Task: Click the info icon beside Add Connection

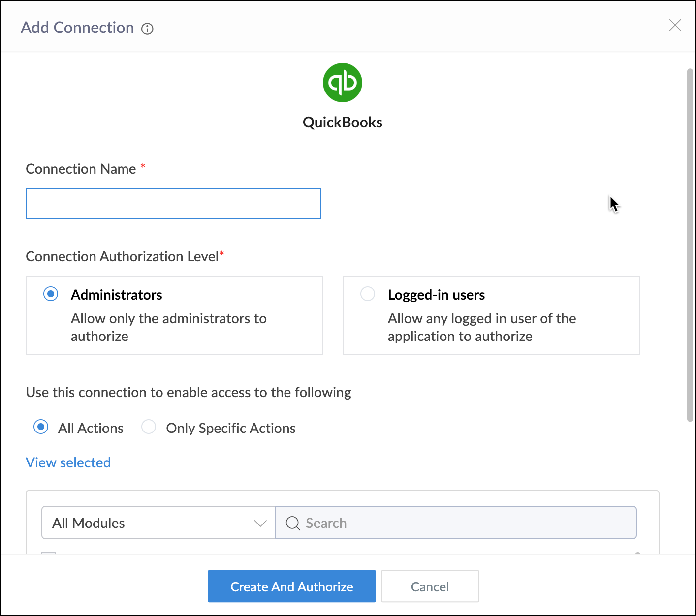Action: [147, 29]
